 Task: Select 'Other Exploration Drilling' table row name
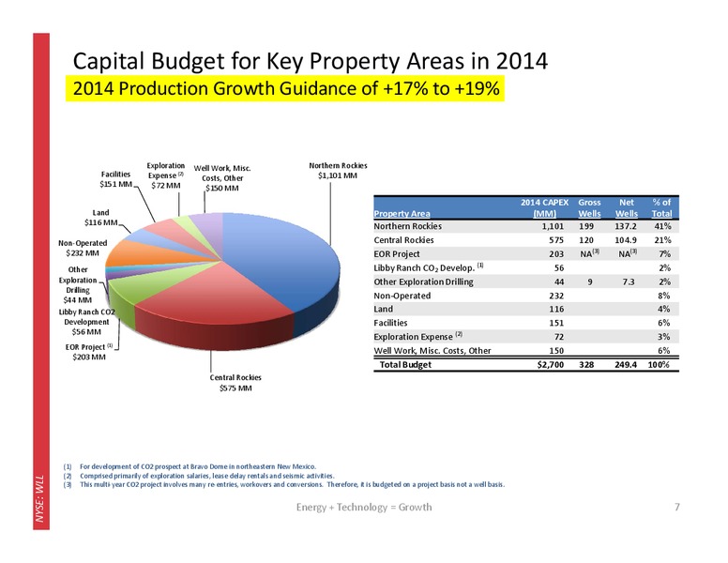(x=423, y=281)
